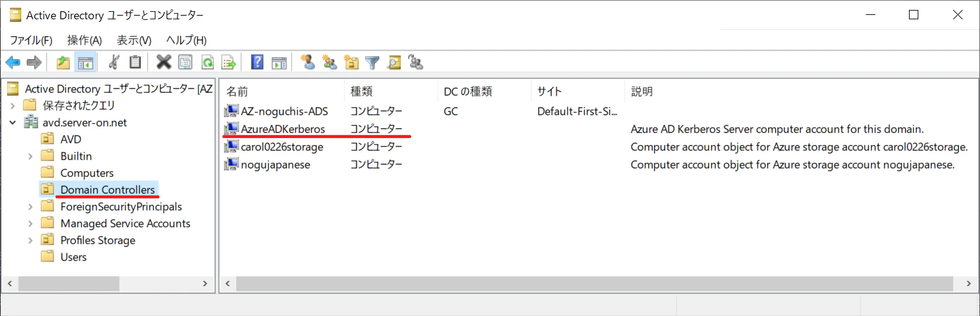Create a new group icon
This screenshot has height=316, width=980.
click(330, 62)
